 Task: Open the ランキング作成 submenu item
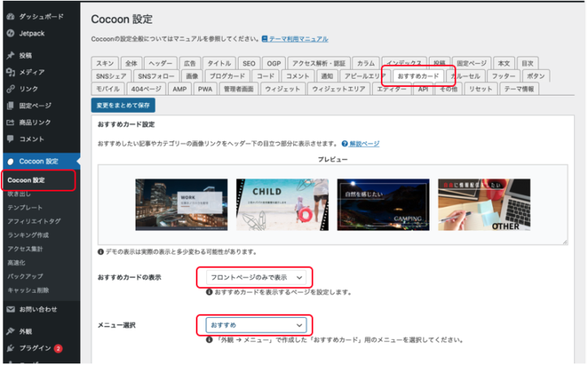click(28, 235)
